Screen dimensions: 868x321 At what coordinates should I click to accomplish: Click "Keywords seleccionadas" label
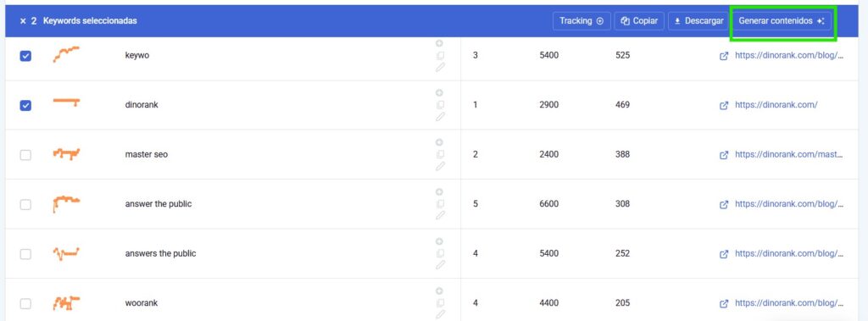click(x=90, y=21)
